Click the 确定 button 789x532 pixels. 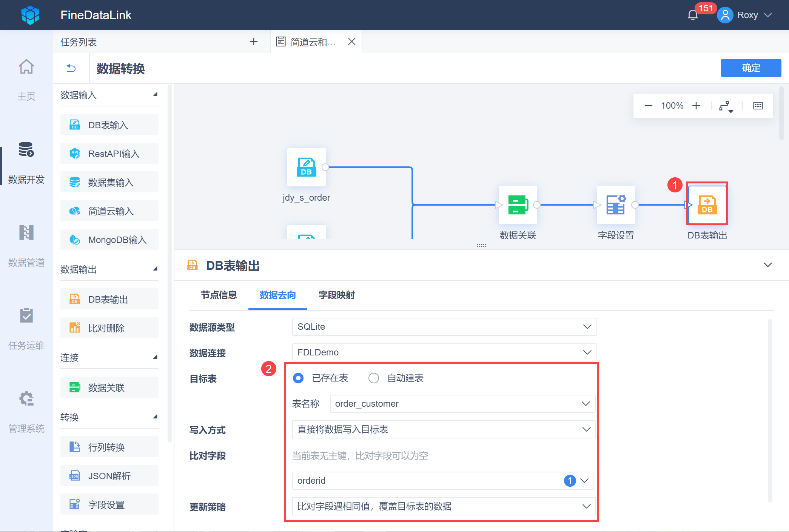750,68
